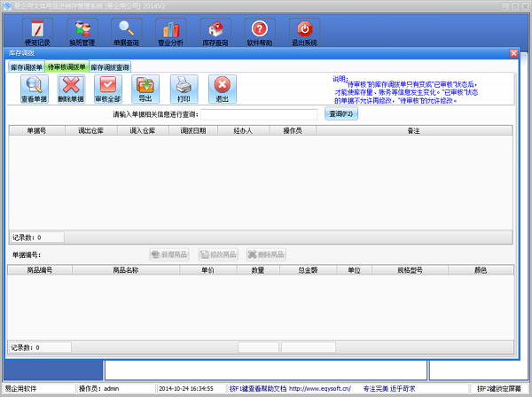Click the blue 说明 instructions text
This screenshot has width=532, height=397.
[405, 90]
